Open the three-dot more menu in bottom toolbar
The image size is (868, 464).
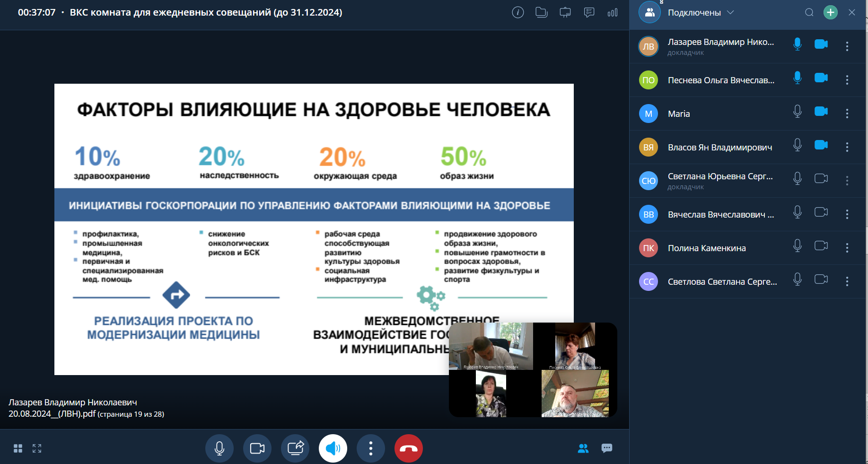click(x=371, y=448)
